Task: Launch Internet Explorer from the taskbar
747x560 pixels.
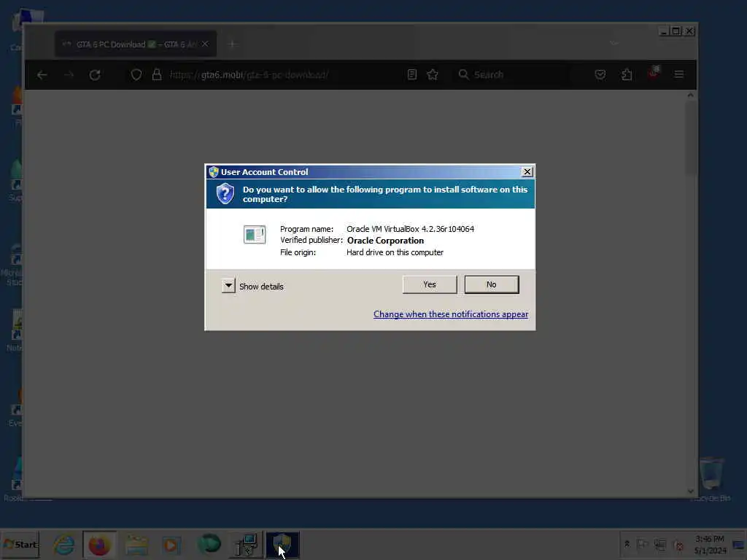Action: 64,544
